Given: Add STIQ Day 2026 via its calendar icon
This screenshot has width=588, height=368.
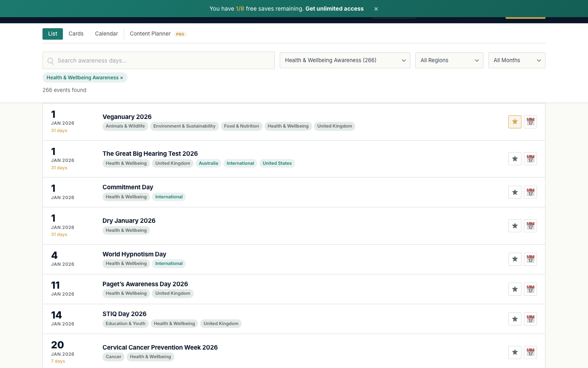Looking at the screenshot, I should pos(530,319).
